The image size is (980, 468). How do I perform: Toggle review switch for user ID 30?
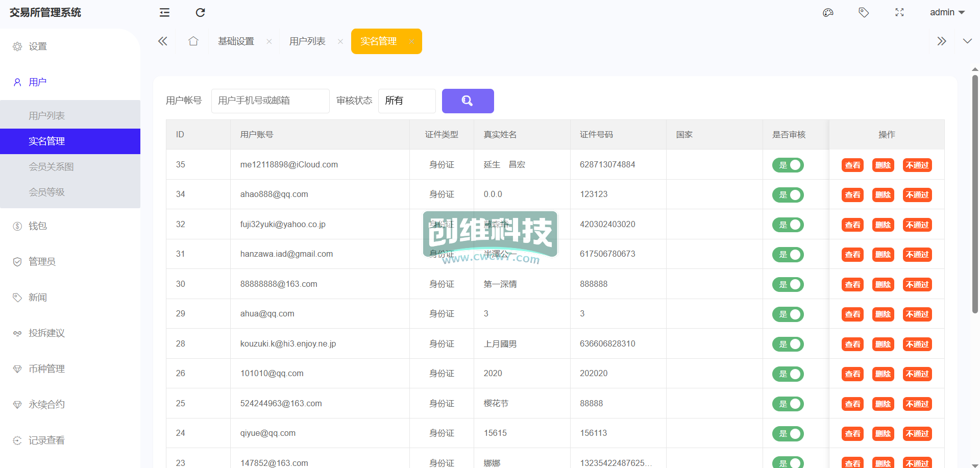click(x=788, y=285)
